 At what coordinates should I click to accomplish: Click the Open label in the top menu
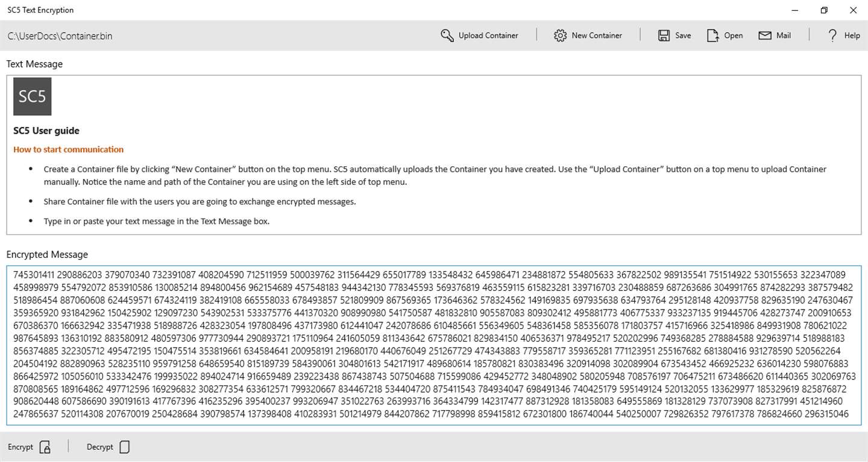point(734,36)
